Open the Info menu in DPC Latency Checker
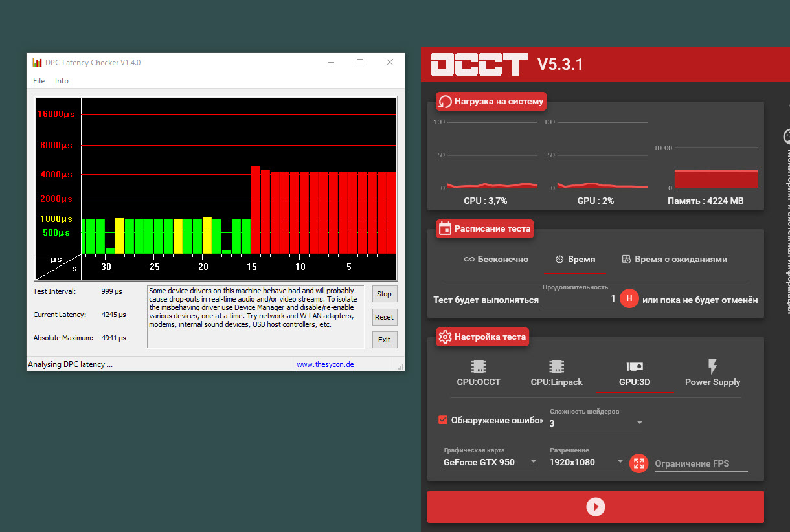790x532 pixels. 62,81
